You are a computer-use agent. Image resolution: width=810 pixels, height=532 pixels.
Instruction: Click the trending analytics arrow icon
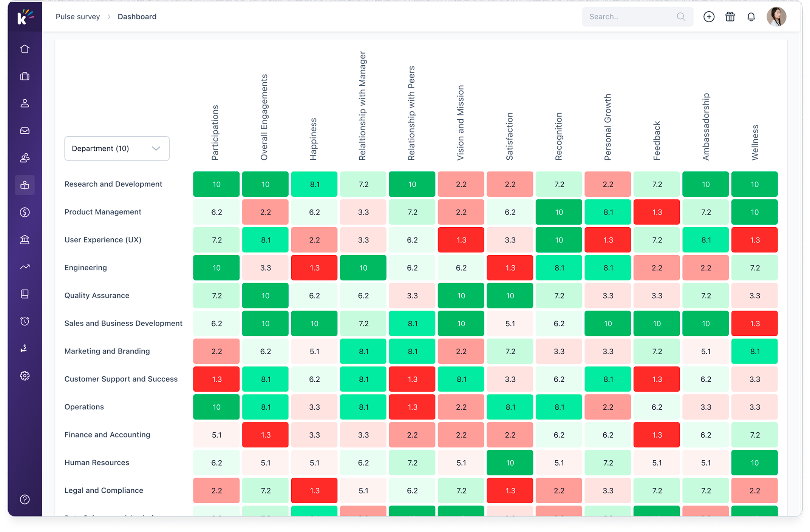(25, 267)
